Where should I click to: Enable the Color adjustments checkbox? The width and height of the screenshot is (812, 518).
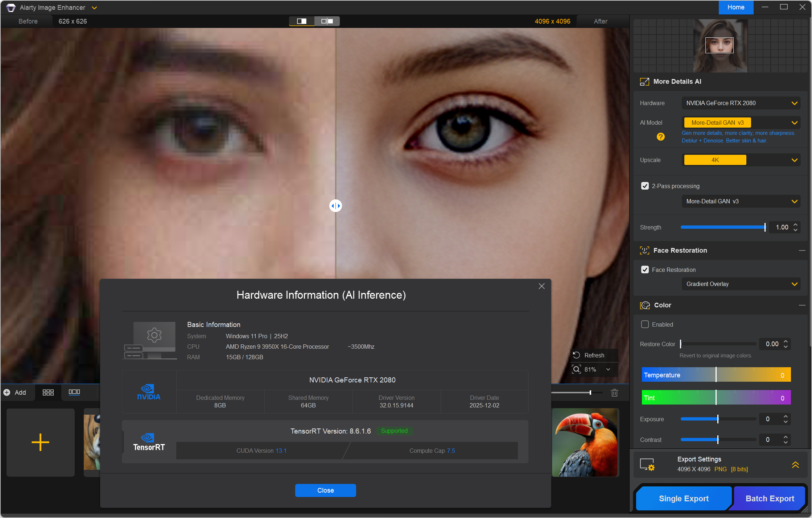[645, 324]
